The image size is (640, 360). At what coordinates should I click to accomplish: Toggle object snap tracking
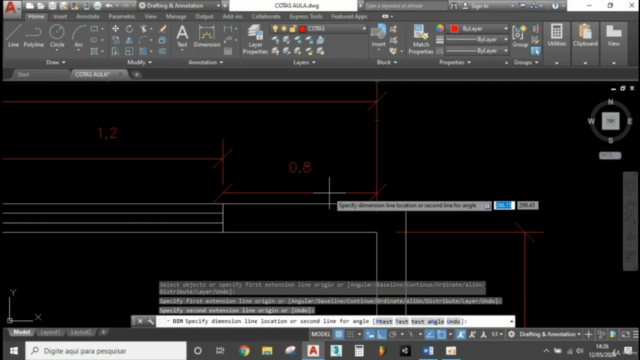430,334
